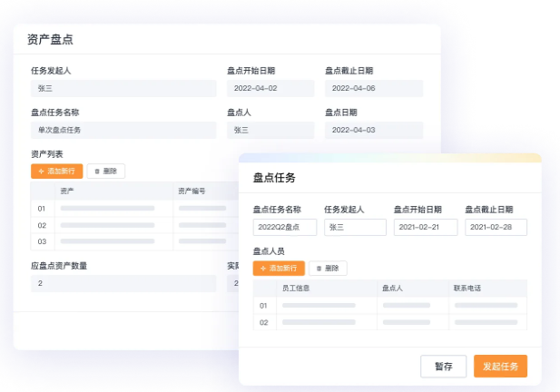Click 盘点任务 window title
Image resolution: width=560 pixels, height=392 pixels.
274,178
